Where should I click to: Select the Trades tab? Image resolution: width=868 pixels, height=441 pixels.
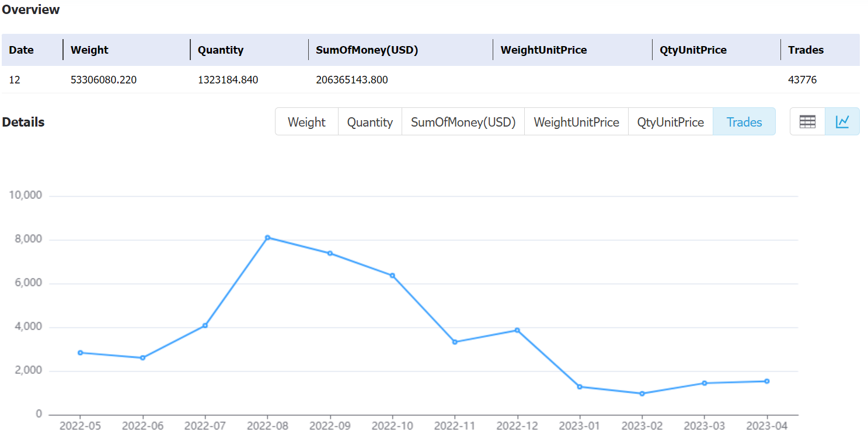744,122
